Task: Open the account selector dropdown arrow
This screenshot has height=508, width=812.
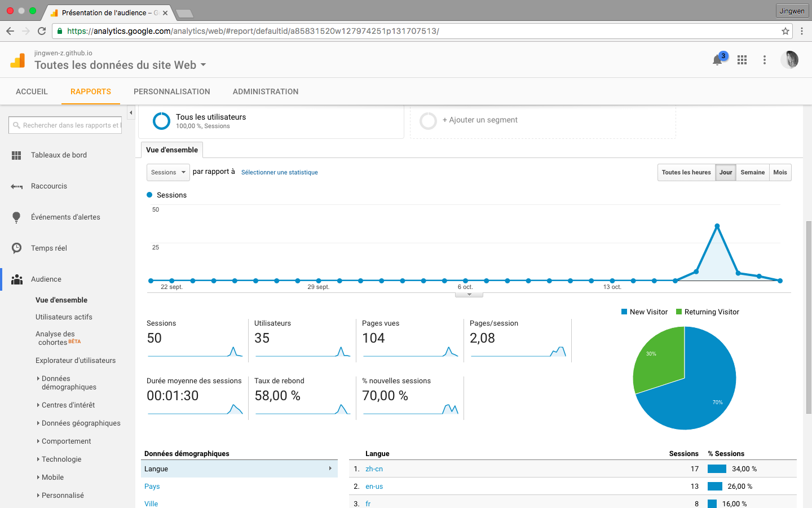Action: [x=203, y=65]
